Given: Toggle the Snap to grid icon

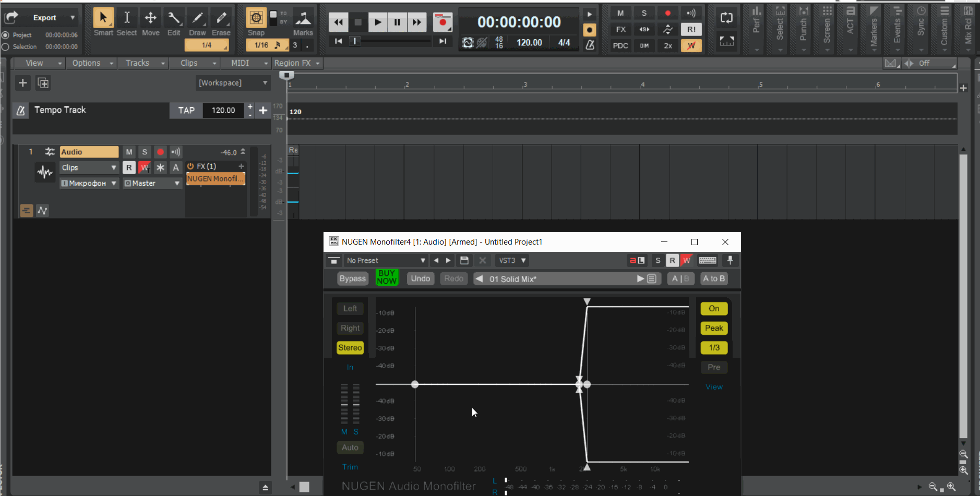Looking at the screenshot, I should [256, 18].
